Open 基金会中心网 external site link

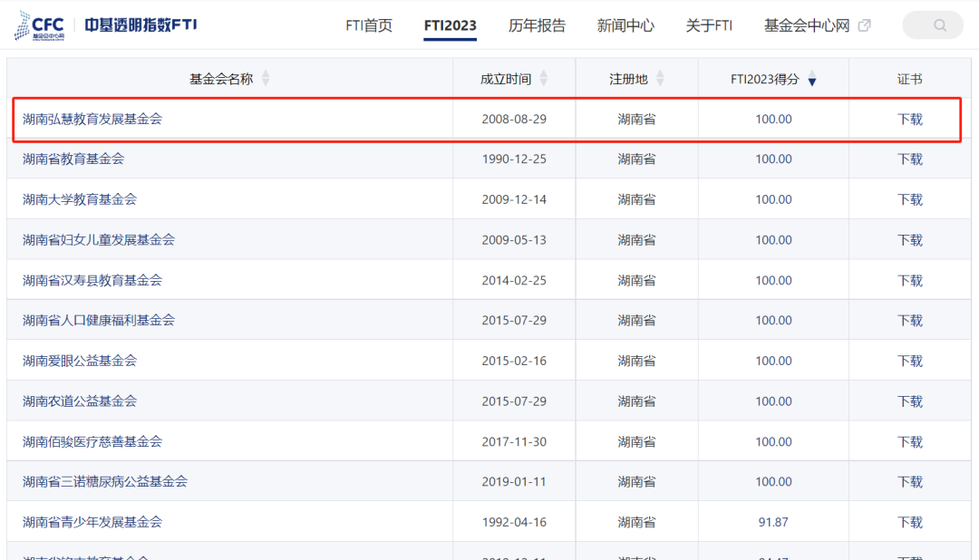[x=807, y=25]
